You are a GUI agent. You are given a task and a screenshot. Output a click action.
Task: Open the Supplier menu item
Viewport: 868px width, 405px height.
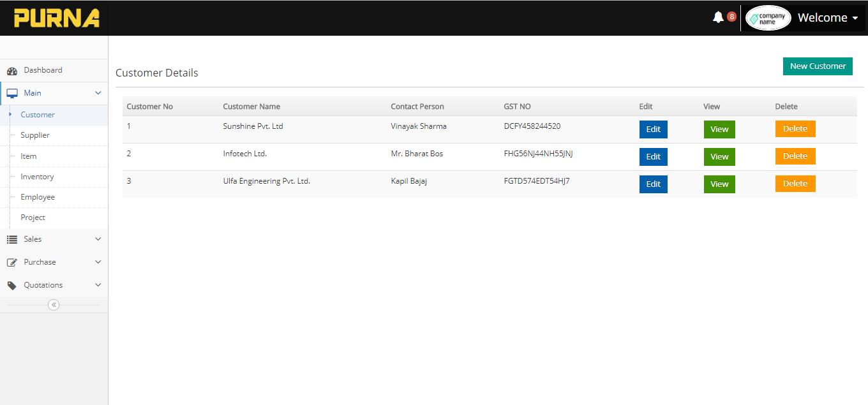(34, 135)
